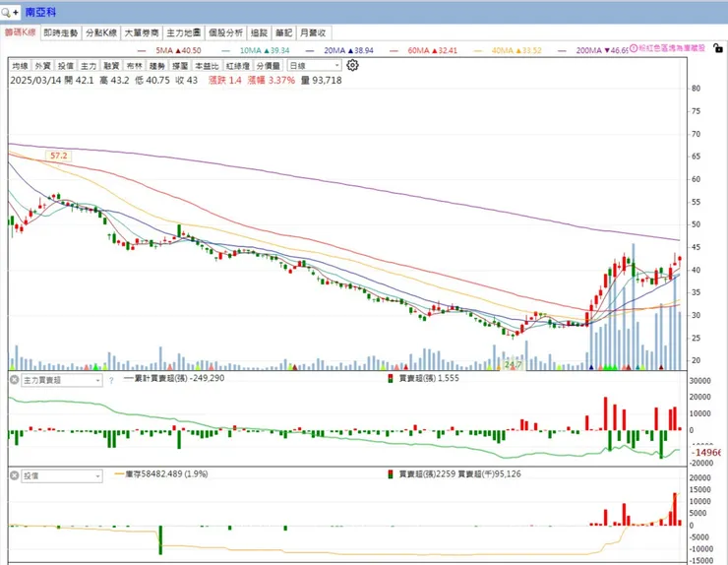Screen dimensions: 728x565
Task: Open chart settings gear icon
Action: point(353,66)
